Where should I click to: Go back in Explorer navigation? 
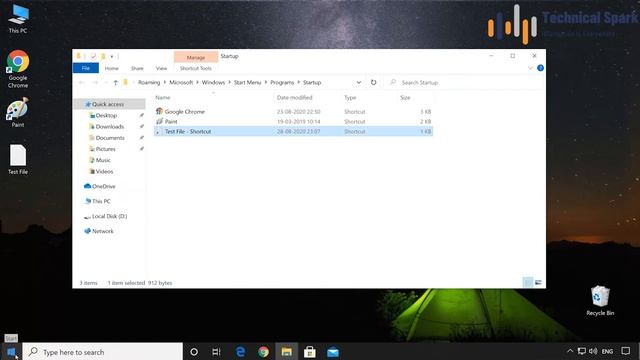pos(82,82)
